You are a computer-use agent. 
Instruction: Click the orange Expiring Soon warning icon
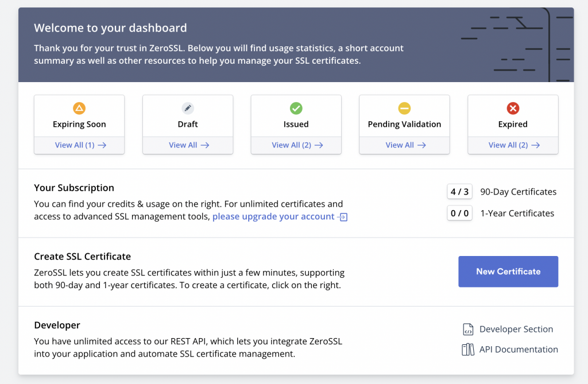(x=79, y=108)
